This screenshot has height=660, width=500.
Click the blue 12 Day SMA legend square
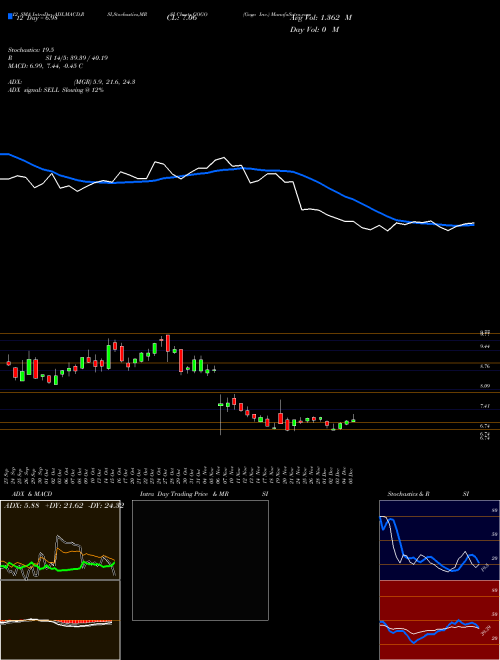[10, 16]
